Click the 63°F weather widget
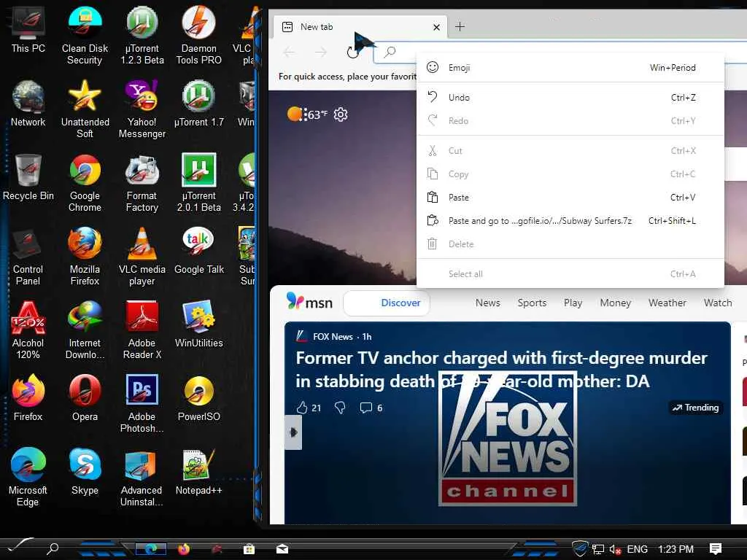This screenshot has width=747, height=560. (307, 114)
